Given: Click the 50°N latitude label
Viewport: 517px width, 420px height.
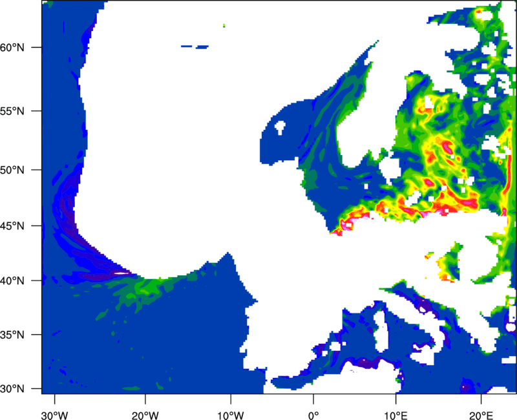Looking at the screenshot, I should click(12, 170).
